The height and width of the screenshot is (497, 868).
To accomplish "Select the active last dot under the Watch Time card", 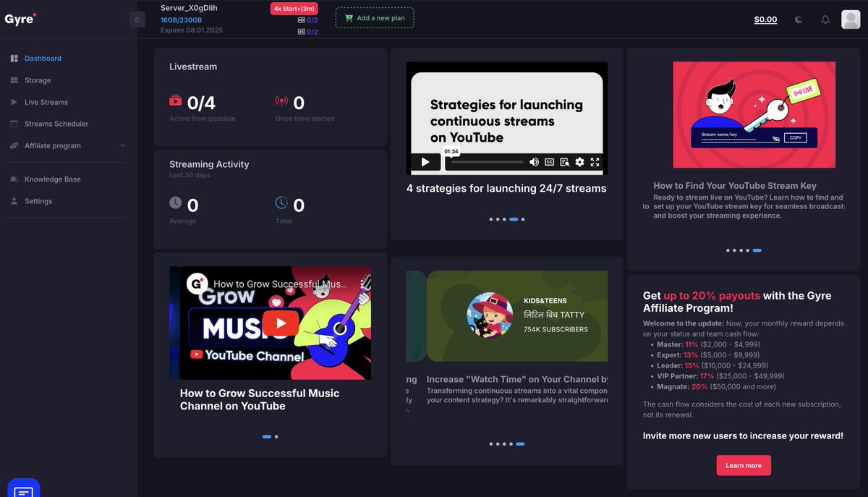I will (x=520, y=444).
